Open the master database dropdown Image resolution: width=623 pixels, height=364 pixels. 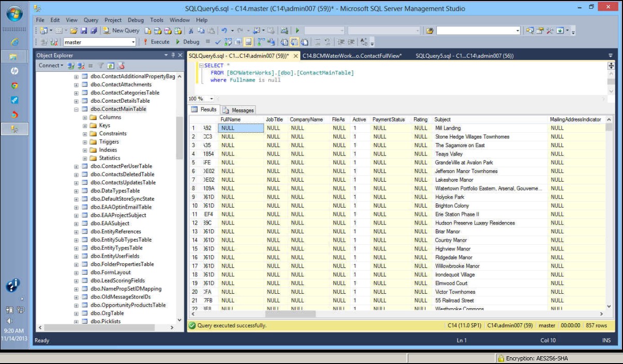133,42
